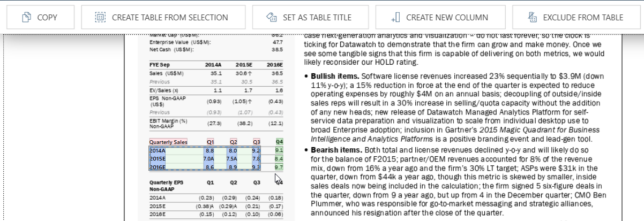
Task: Click the 8.8 cell in the 2014A row
Action: 209,151
